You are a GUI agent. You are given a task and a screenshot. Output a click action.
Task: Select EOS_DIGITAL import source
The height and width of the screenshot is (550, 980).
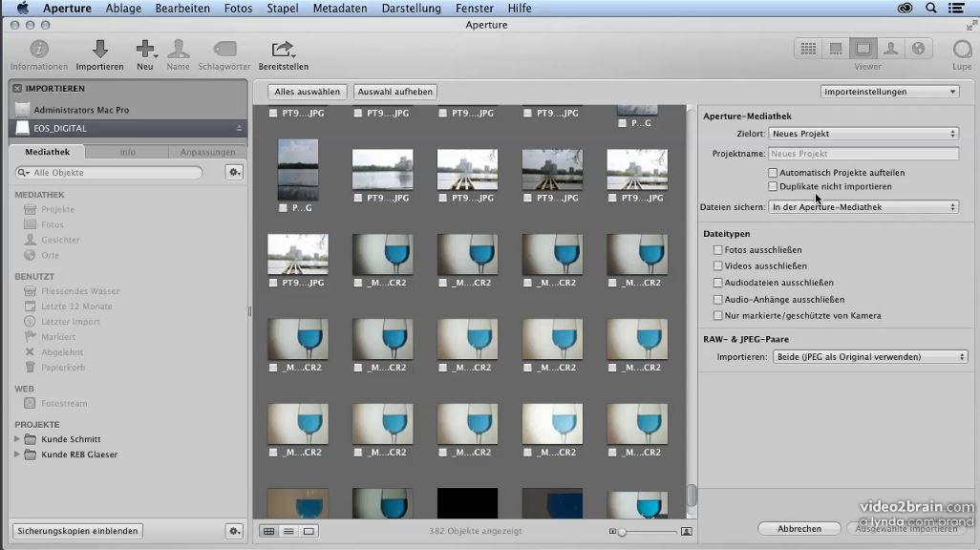pos(128,128)
